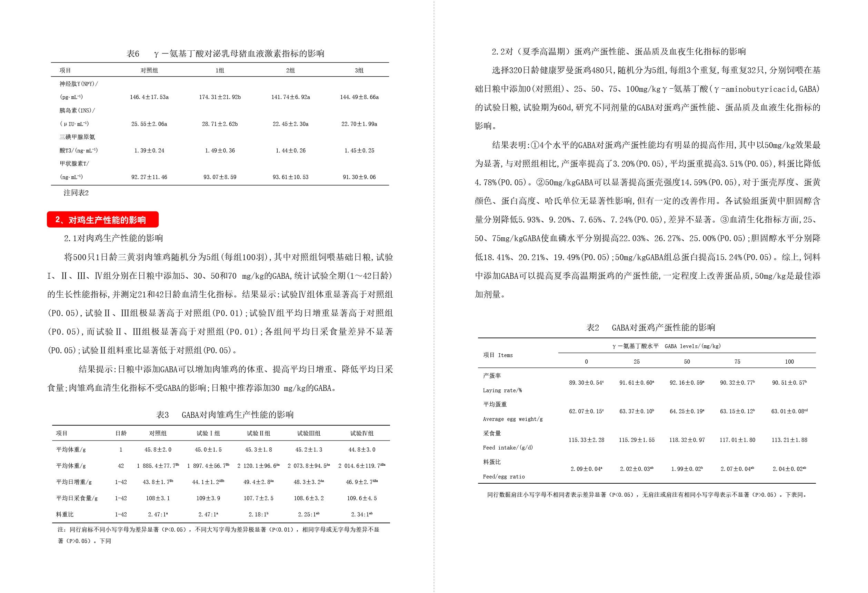Screen dimensions: 868x593
Task: Click the value '92.16±0.59' under the 50 column
Action: 687,383
